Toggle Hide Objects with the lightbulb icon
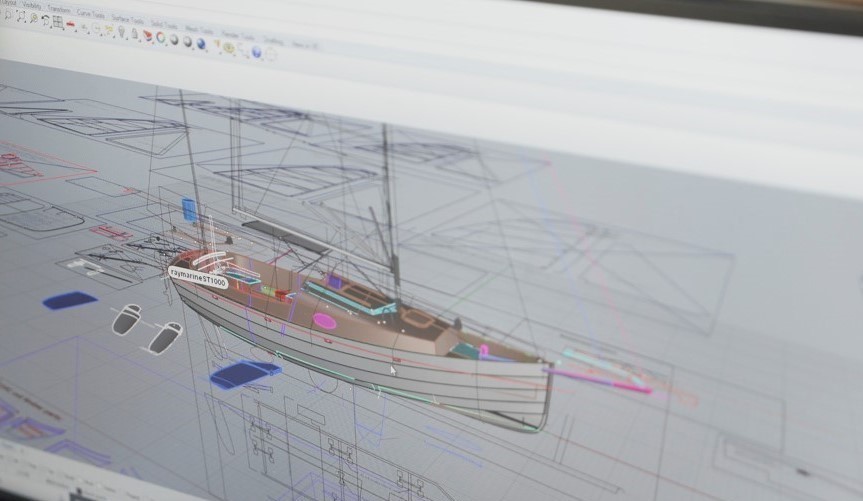Viewport: 863px width, 501px height. (121, 32)
